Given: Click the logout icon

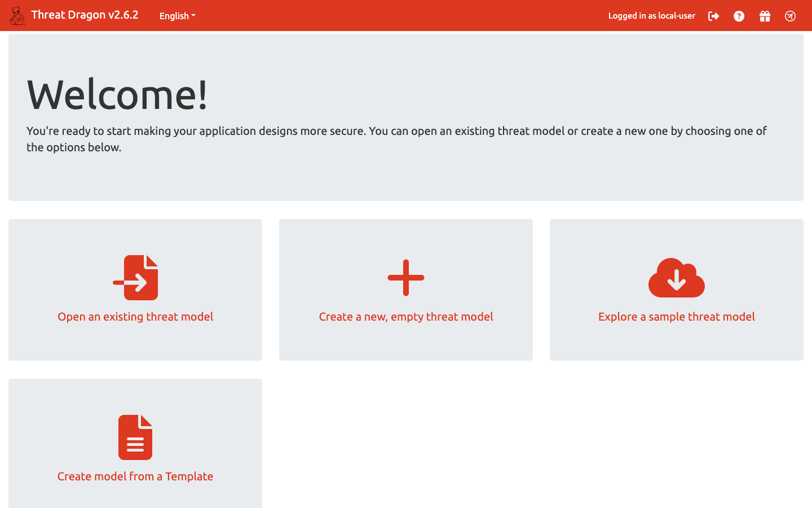Looking at the screenshot, I should (x=713, y=16).
